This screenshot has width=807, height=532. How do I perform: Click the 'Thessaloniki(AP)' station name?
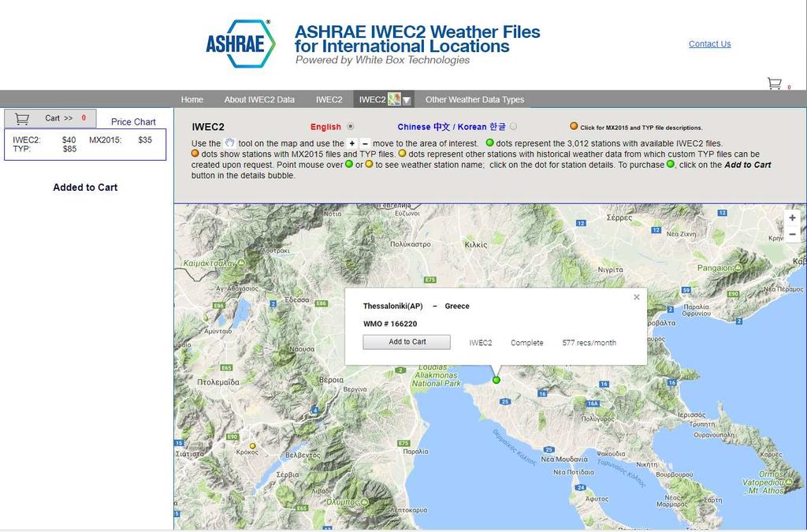click(392, 306)
